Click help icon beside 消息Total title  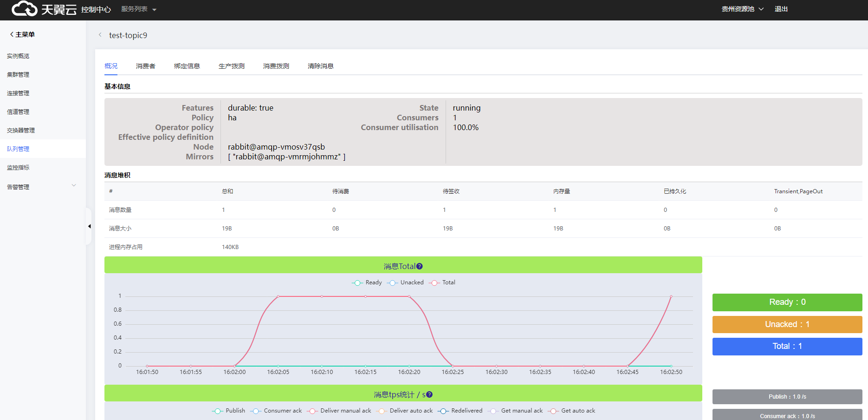click(x=419, y=266)
